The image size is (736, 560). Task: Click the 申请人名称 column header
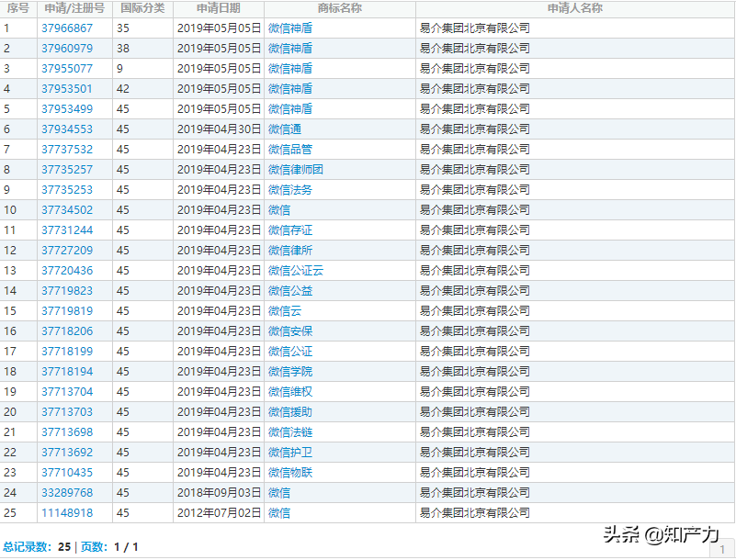(575, 8)
